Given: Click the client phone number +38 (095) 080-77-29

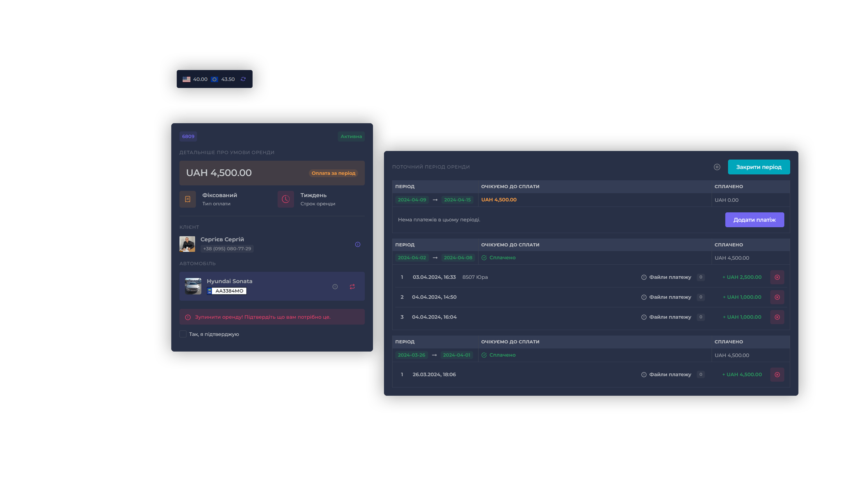Looking at the screenshot, I should (x=227, y=249).
